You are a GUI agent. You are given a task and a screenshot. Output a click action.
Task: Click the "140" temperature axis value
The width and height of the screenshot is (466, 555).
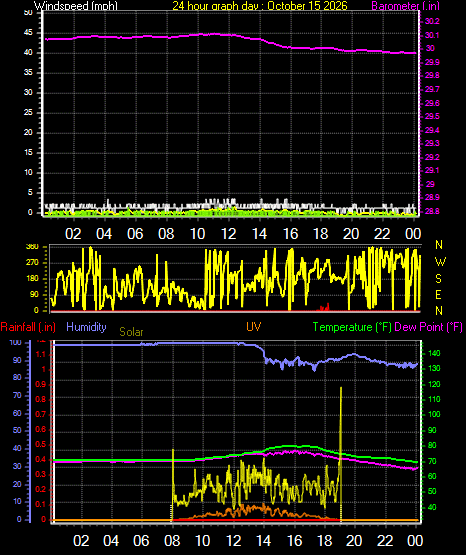pyautogui.click(x=434, y=353)
